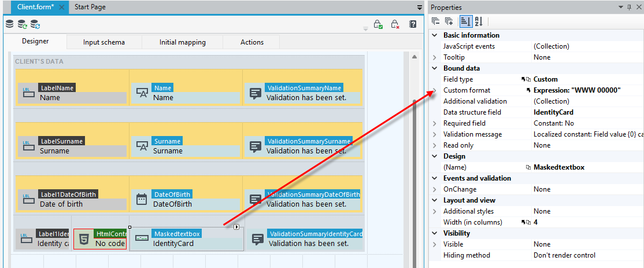The image size is (644, 268).
Task: Expand the Custom format property
Action: [435, 90]
